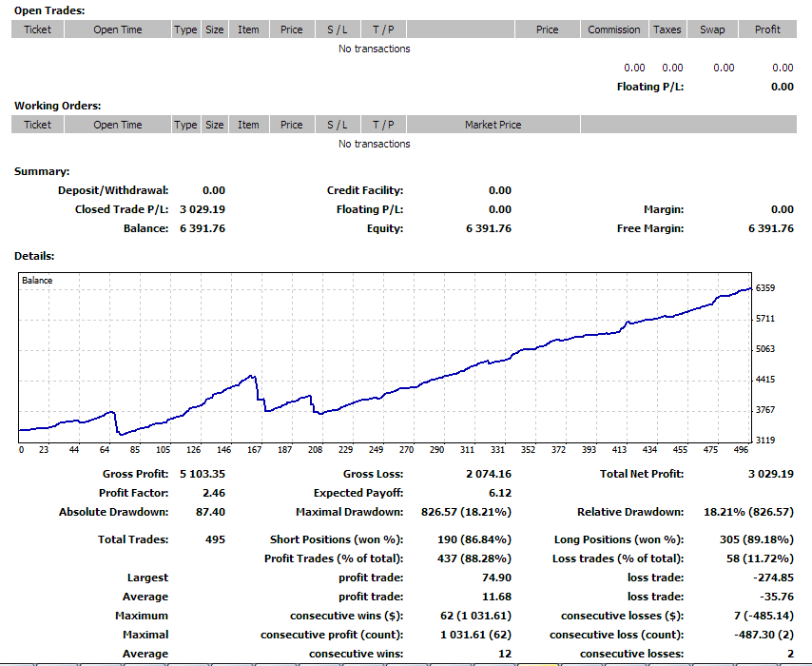Image resolution: width=812 pixels, height=666 pixels.
Task: Click the Balance label inside the chart
Action: 38,281
